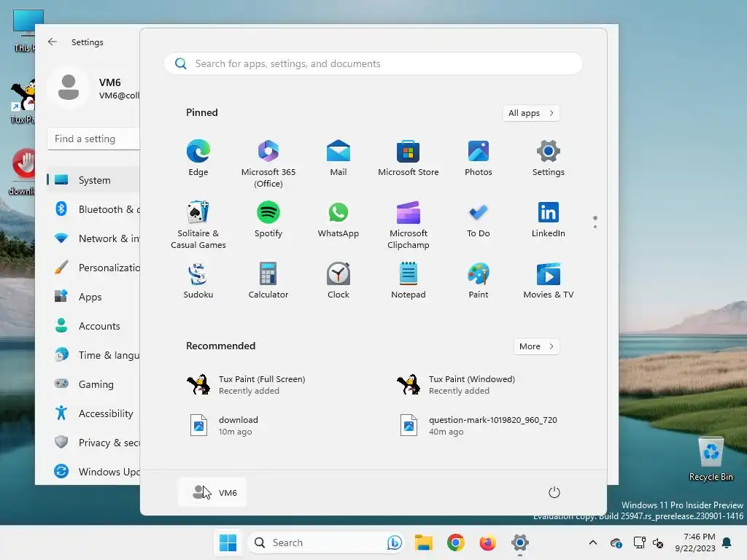The width and height of the screenshot is (747, 560).
Task: Open Windows Update in Settings sidebar
Action: click(x=93, y=472)
